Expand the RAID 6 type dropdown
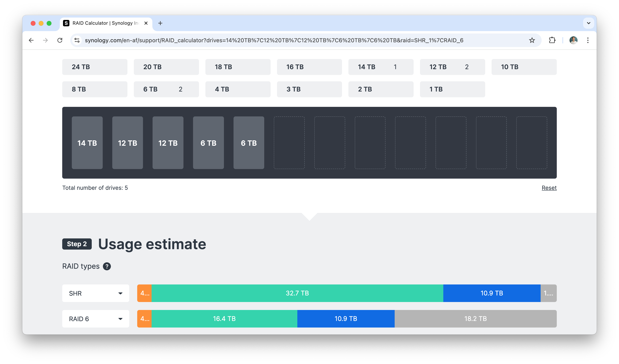This screenshot has width=619, height=364. point(96,319)
